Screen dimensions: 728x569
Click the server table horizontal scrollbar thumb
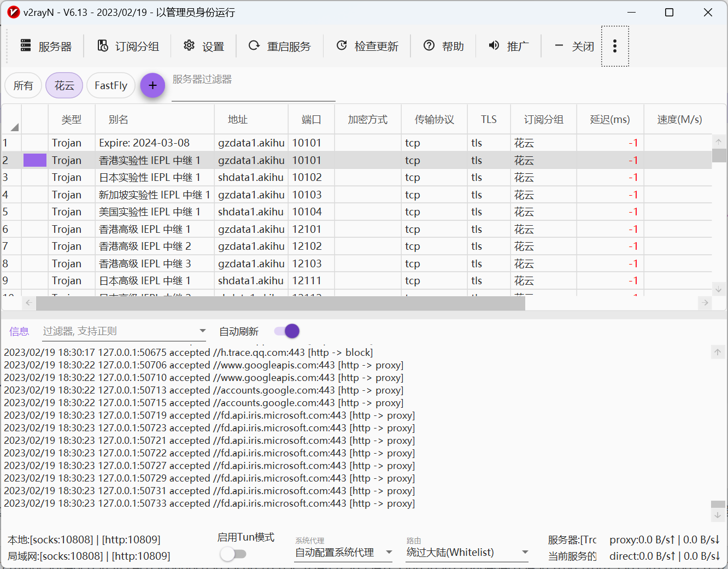coord(280,303)
